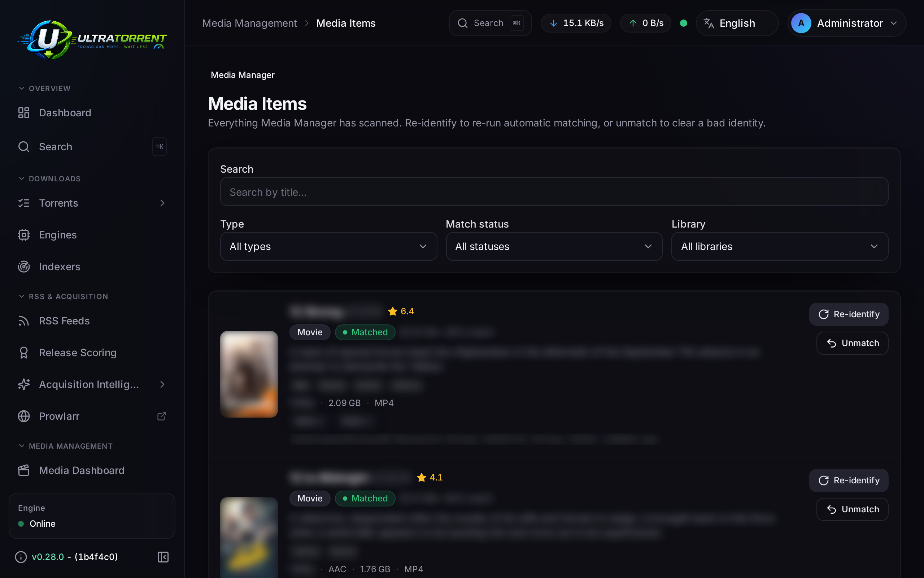
Task: Click the Movie tag on the 4.1 movie
Action: click(310, 499)
